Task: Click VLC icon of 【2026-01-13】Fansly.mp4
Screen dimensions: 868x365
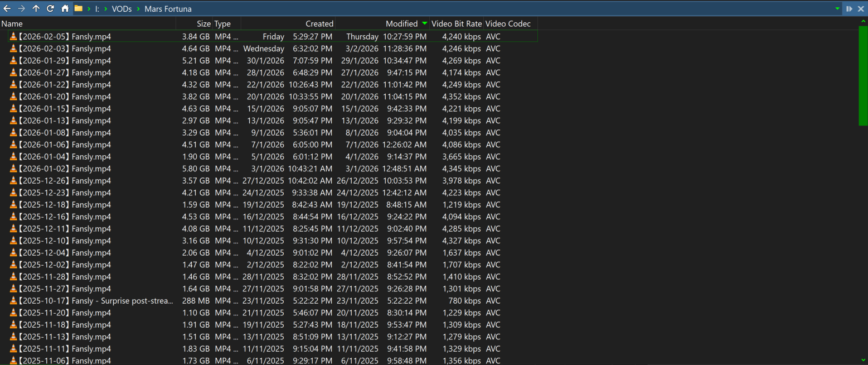Action: pos(13,121)
